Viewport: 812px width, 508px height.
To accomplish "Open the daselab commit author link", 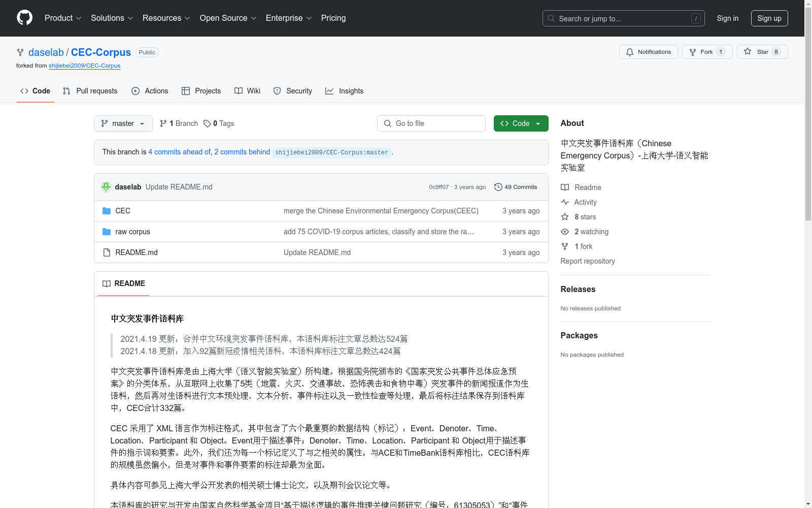I will 128,187.
